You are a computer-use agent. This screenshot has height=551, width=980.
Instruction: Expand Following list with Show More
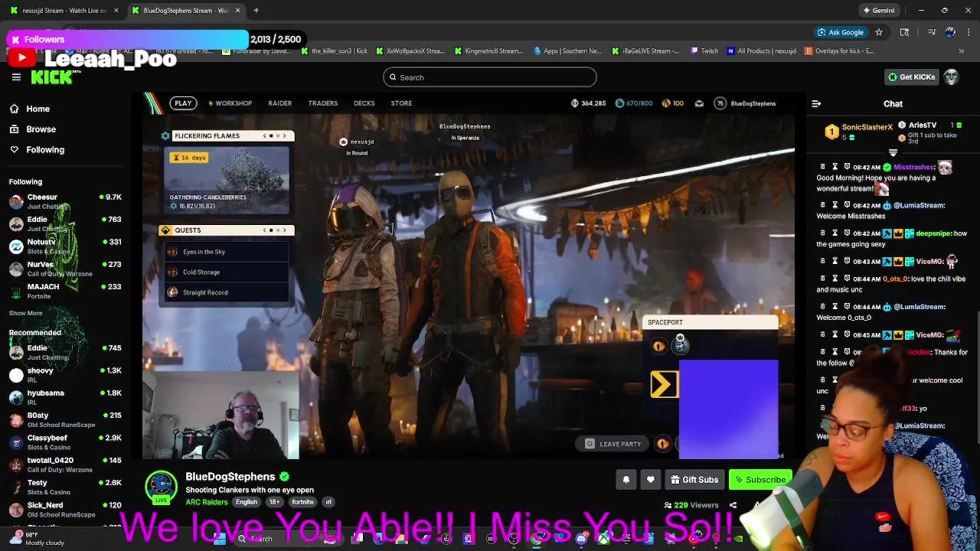coord(25,313)
